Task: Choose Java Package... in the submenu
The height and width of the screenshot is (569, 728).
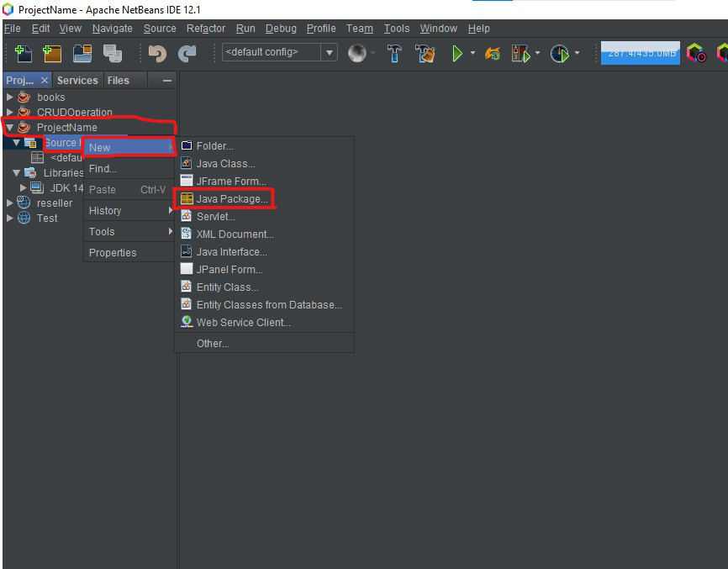Action: [x=265, y=198]
